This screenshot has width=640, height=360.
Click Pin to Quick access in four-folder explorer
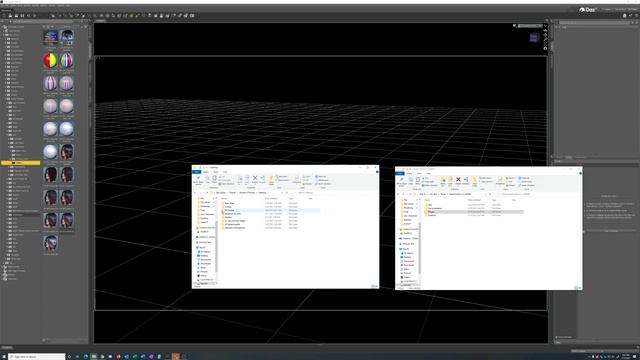[x=401, y=182]
